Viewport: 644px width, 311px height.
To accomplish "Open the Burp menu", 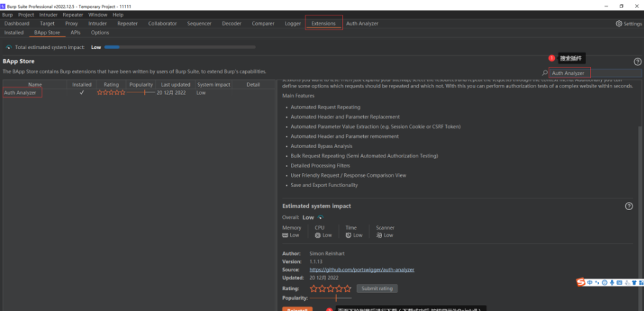I will point(7,15).
